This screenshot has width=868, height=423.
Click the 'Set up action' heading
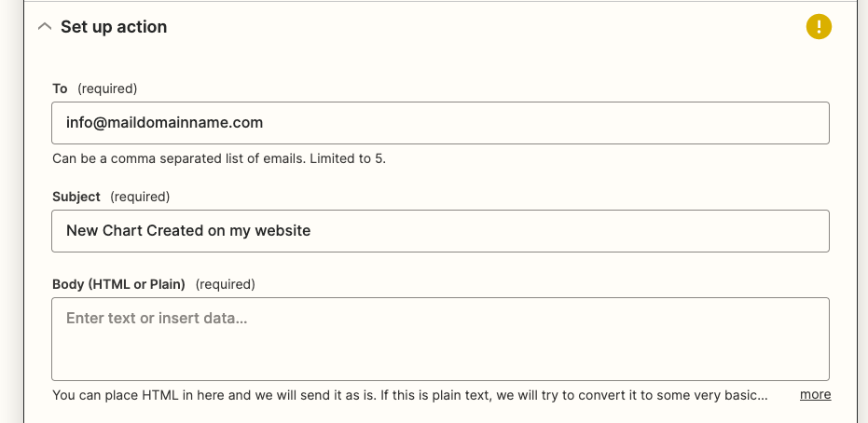pos(114,26)
